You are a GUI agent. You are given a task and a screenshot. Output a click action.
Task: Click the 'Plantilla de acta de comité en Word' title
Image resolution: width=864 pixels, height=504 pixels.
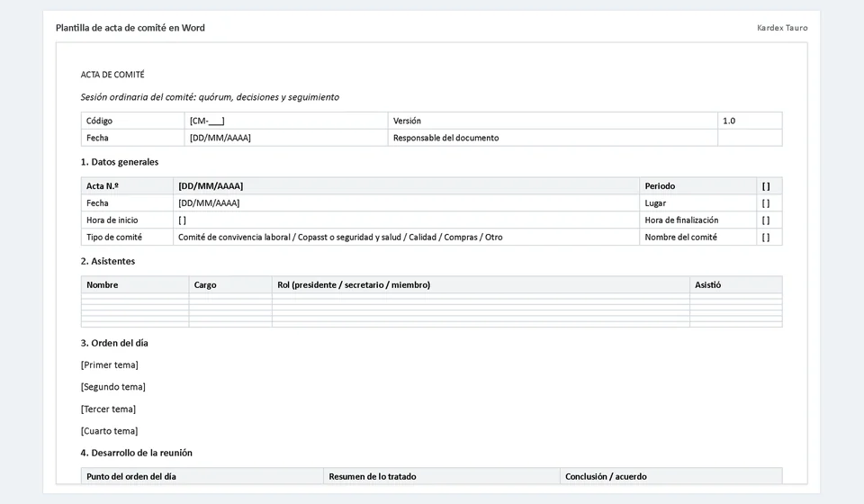point(130,28)
